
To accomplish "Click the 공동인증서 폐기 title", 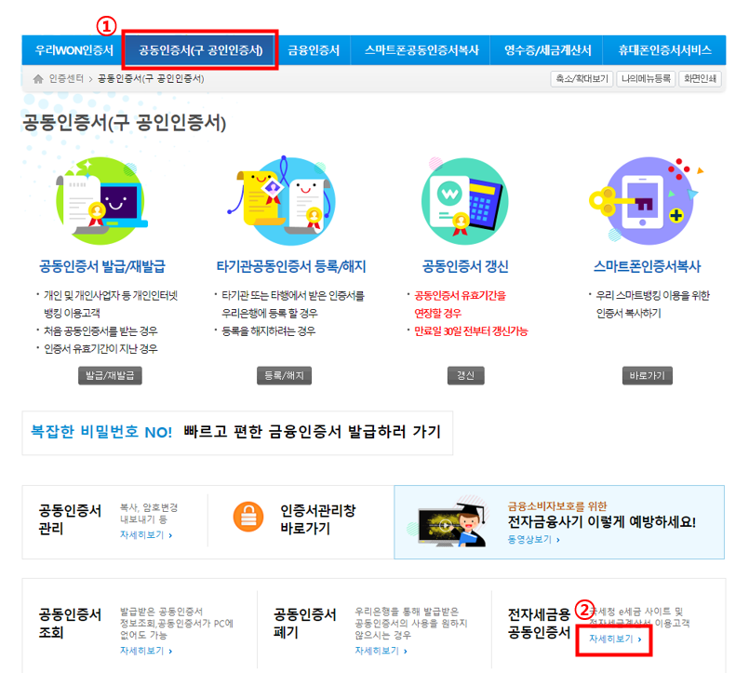I will (305, 624).
